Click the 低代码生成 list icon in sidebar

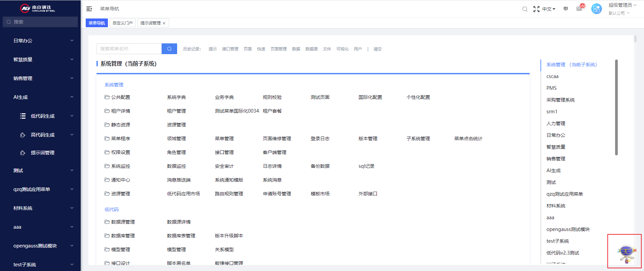click(x=23, y=116)
